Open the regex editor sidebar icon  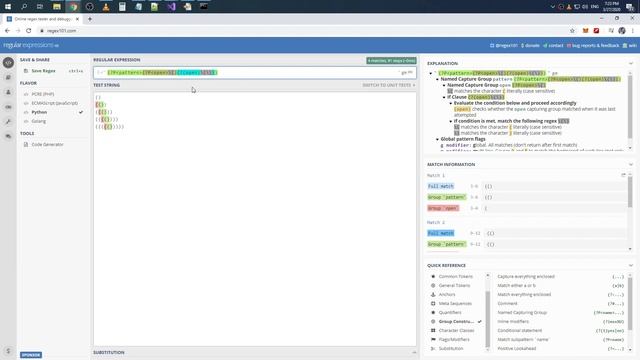8,62
